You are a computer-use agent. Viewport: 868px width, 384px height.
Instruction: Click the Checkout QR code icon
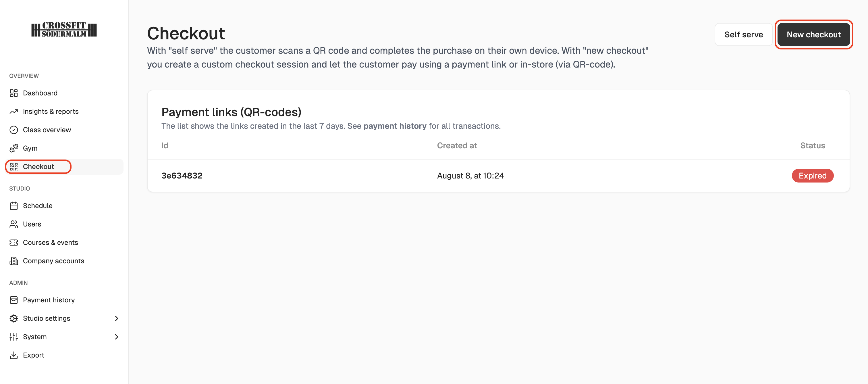coord(14,166)
